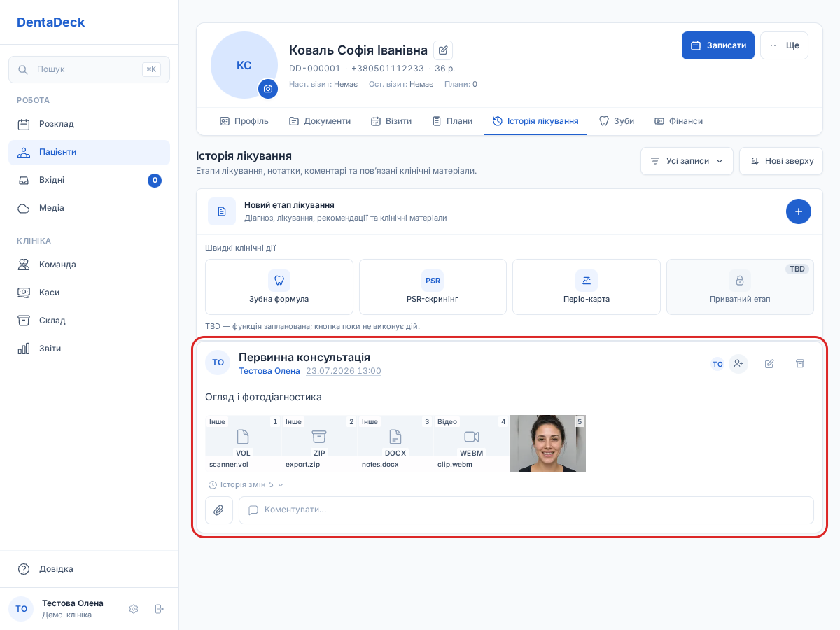This screenshot has width=840, height=630.
Task: Open the Зубна формула quick action
Action: tap(279, 287)
